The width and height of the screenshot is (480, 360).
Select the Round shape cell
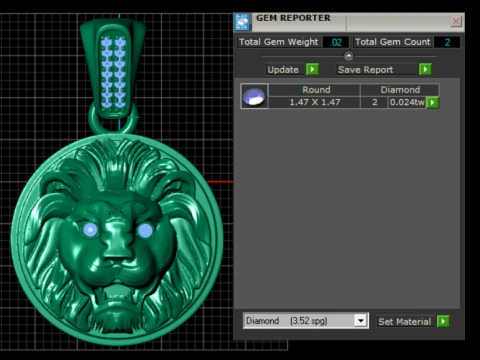coord(315,90)
